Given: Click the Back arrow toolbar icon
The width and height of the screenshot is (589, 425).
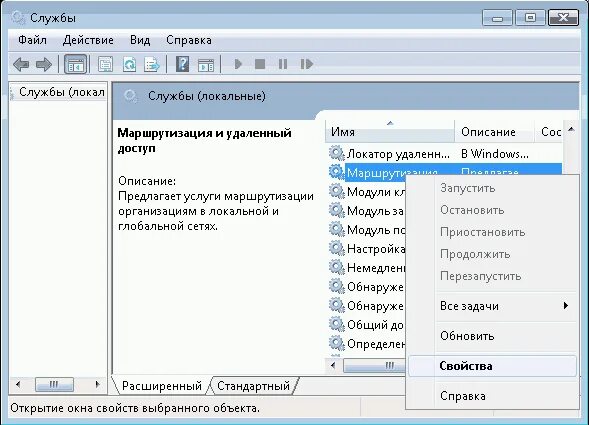Looking at the screenshot, I should click(x=21, y=64).
